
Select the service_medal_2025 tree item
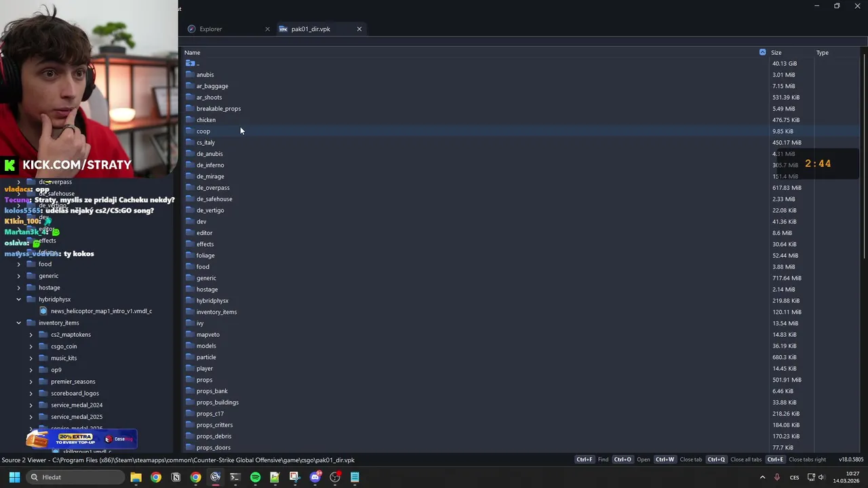click(x=77, y=417)
